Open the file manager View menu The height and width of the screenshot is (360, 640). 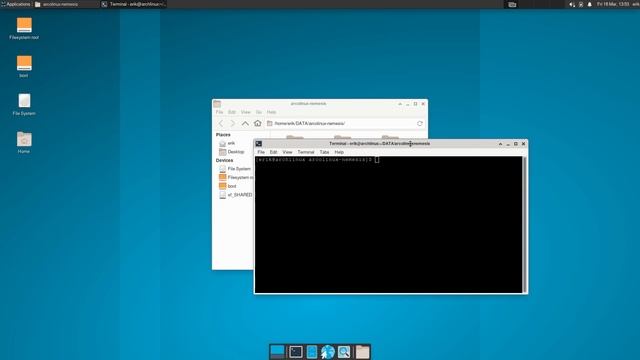[246, 112]
